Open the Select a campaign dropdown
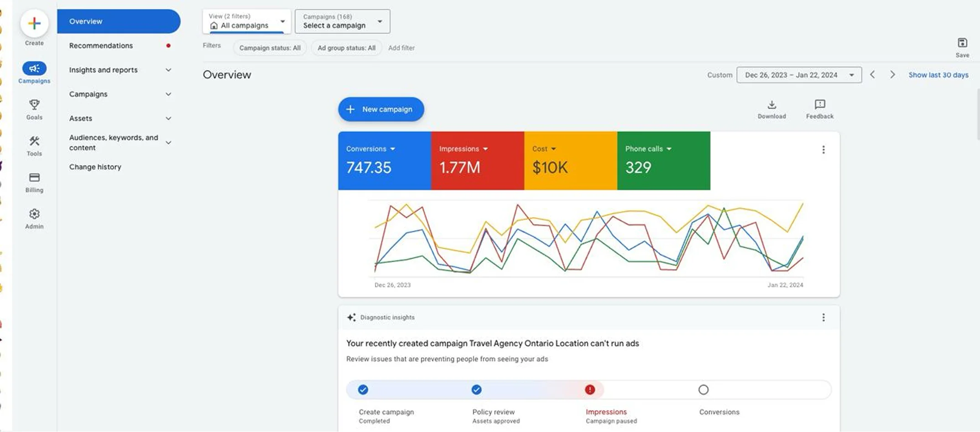The height and width of the screenshot is (432, 980). [342, 21]
